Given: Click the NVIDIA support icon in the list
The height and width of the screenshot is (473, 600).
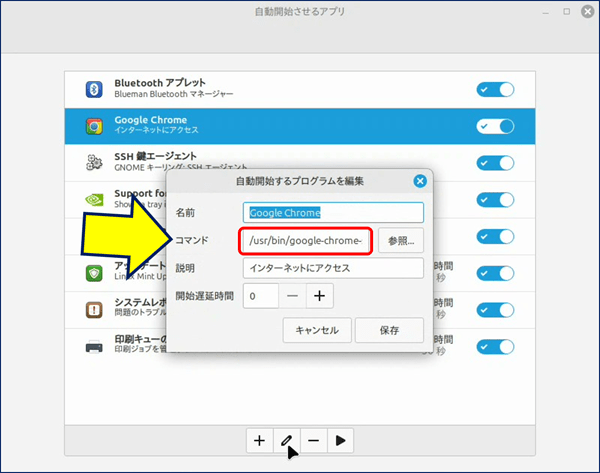Looking at the screenshot, I should click(x=94, y=199).
